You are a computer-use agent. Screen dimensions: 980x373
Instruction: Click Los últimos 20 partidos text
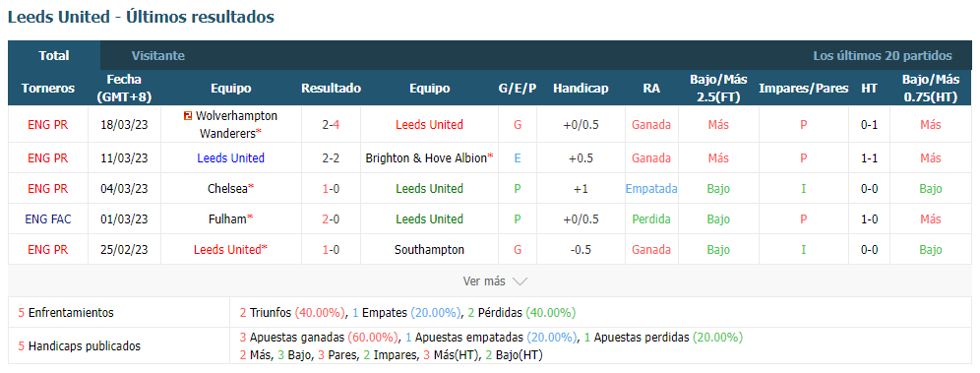883,56
